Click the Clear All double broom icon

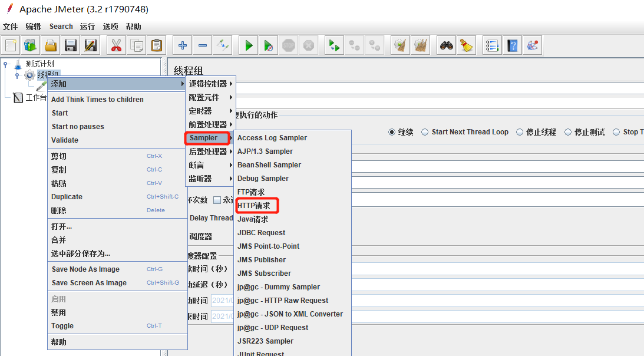[x=421, y=45]
